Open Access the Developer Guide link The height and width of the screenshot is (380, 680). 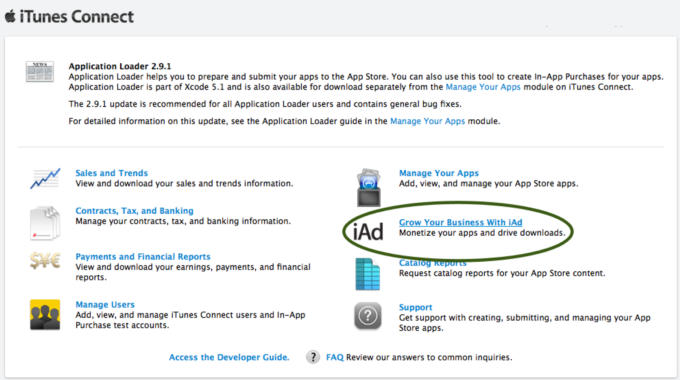[229, 357]
